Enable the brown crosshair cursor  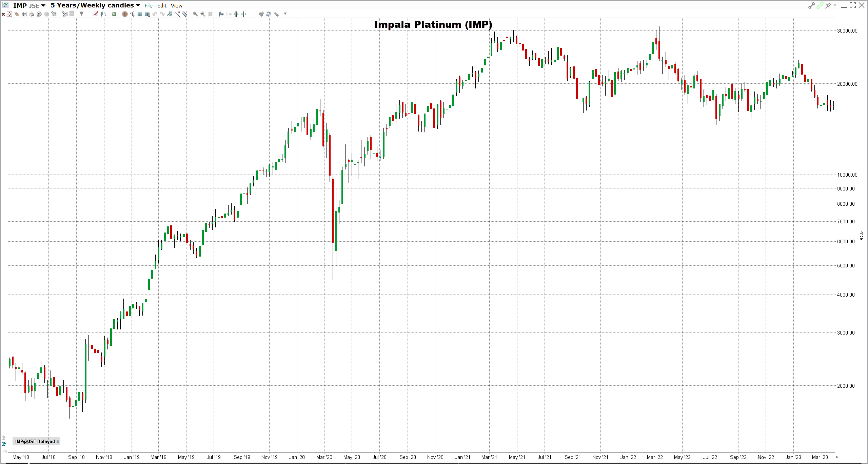coord(125,14)
